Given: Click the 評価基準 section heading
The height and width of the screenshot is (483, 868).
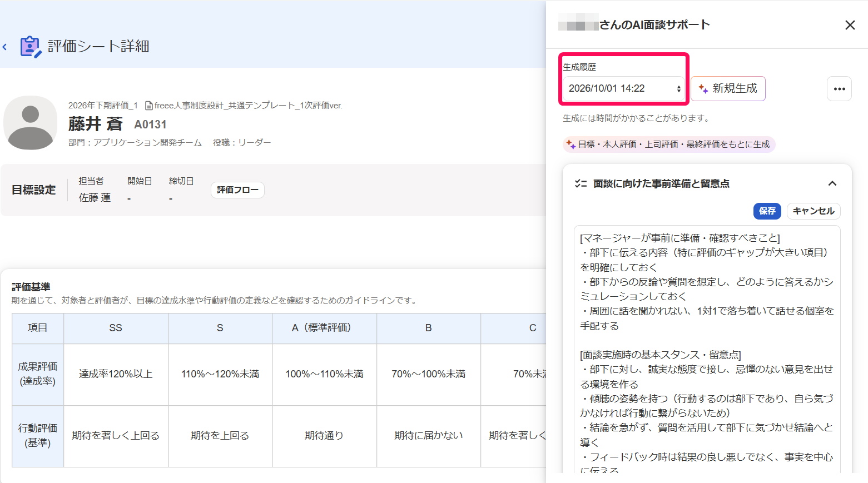Looking at the screenshot, I should coord(31,287).
